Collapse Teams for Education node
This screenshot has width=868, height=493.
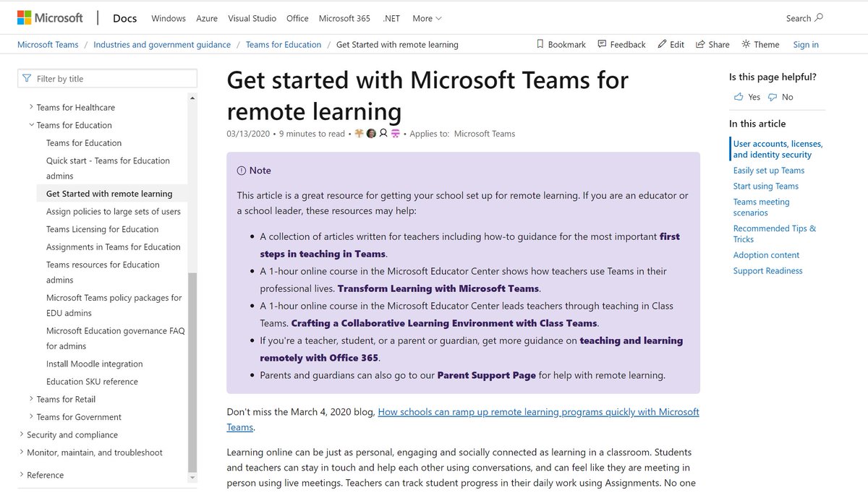coord(31,125)
